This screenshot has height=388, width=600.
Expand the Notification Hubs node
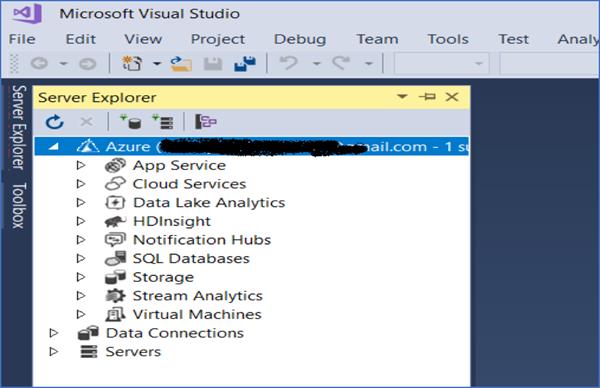click(x=81, y=240)
